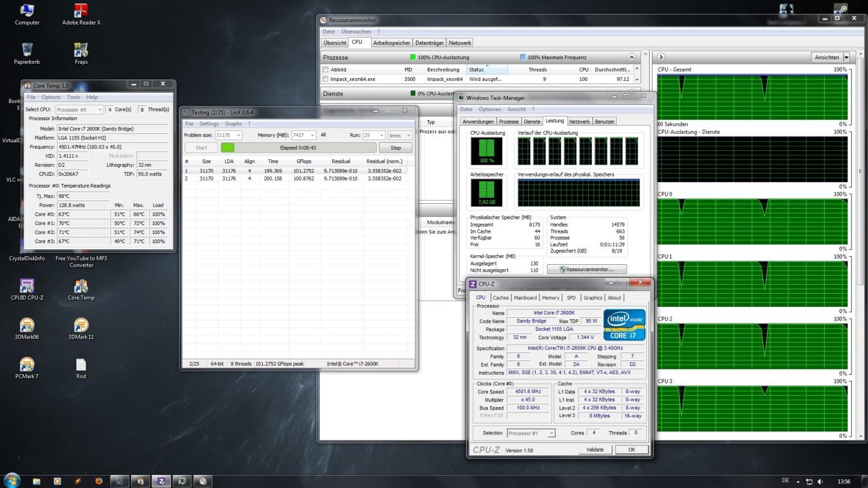Switch to the Netzwerk tab in Ressourcenmonitor
Screen dimensions: 868x488
(460, 43)
